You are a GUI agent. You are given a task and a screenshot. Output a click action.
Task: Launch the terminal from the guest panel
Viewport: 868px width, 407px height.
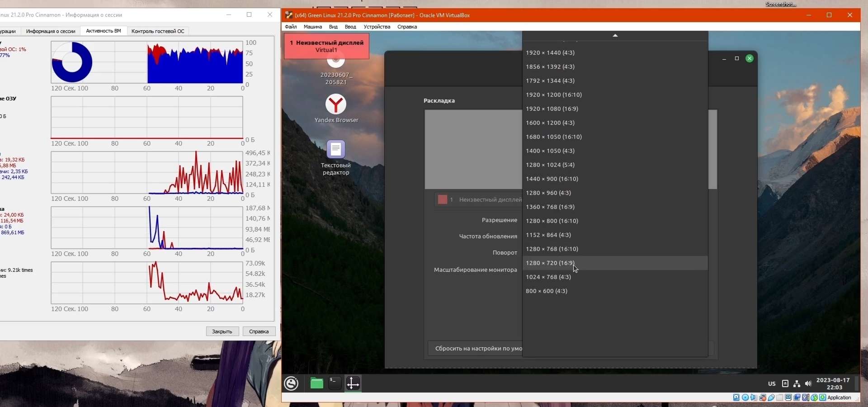[x=335, y=383]
